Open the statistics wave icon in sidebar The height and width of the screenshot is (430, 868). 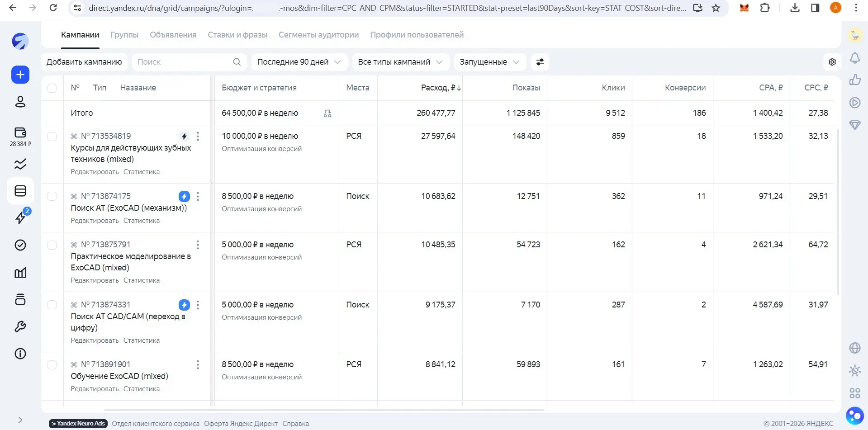[x=20, y=164]
